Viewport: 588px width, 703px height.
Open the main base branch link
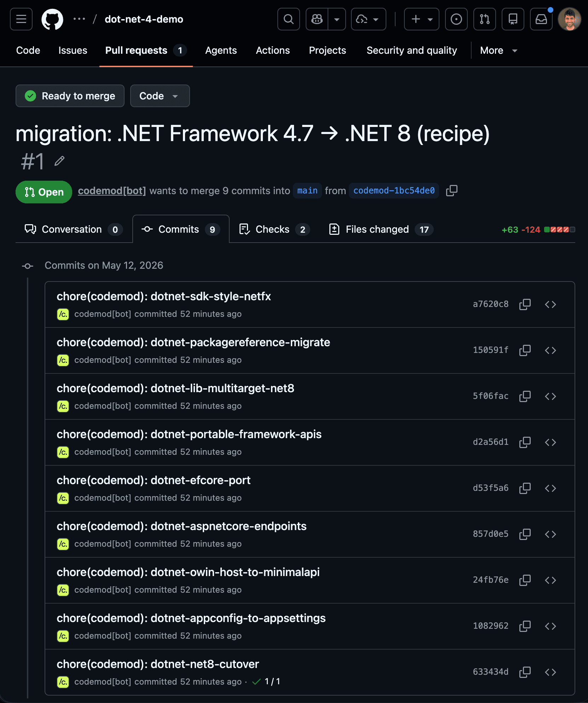(x=307, y=191)
